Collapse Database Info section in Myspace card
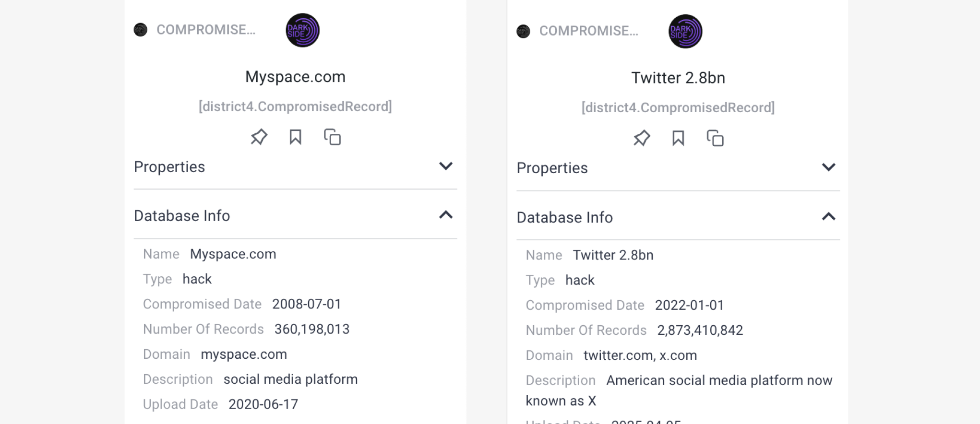This screenshot has height=424, width=980. pos(446,215)
